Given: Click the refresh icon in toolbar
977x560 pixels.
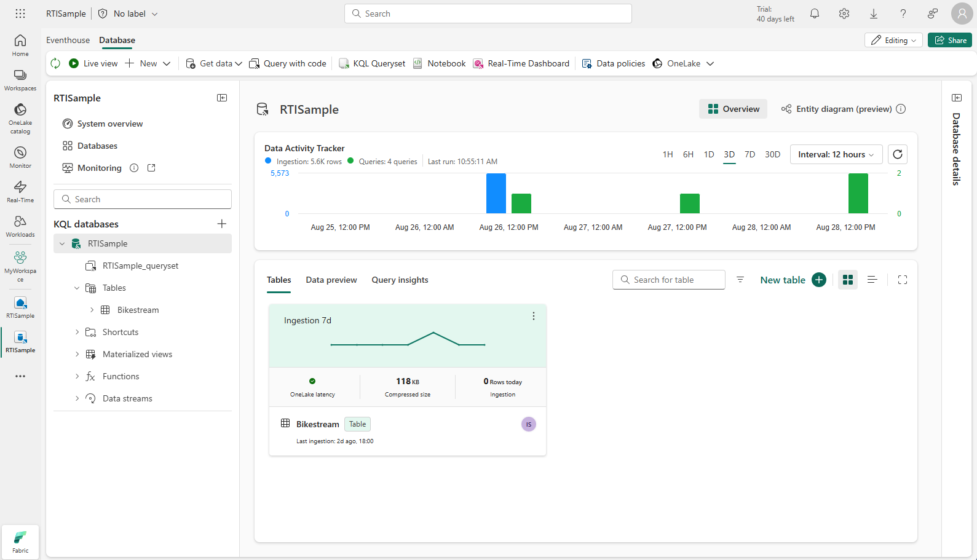Looking at the screenshot, I should tap(55, 63).
